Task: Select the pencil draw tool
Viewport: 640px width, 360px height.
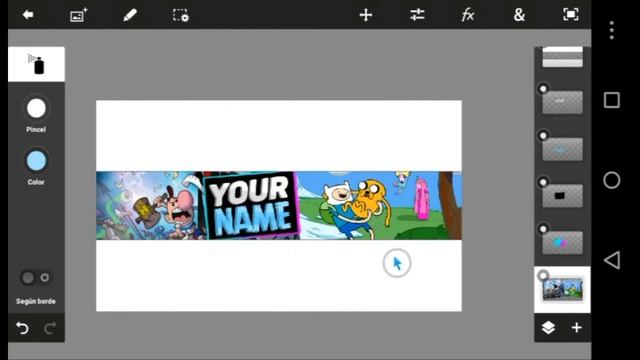Action: [x=130, y=16]
